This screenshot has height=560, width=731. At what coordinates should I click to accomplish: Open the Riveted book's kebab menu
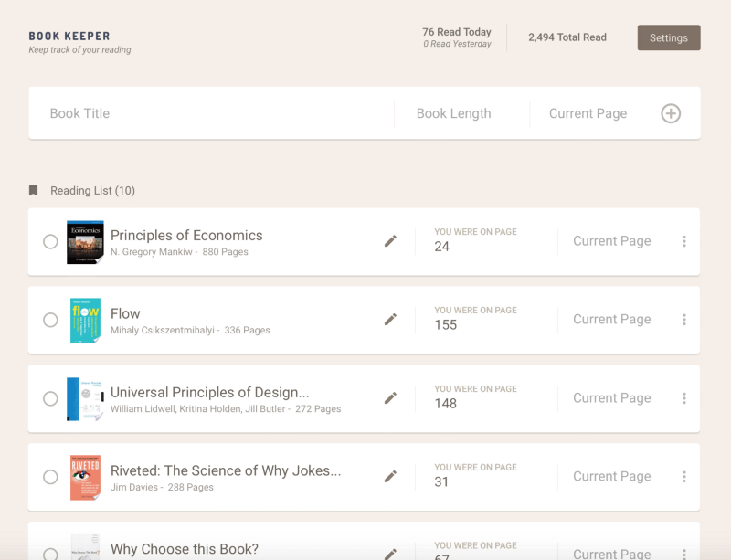pyautogui.click(x=684, y=477)
